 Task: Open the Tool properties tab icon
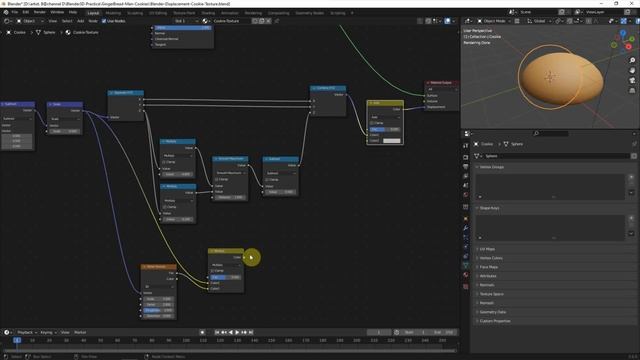click(466, 146)
